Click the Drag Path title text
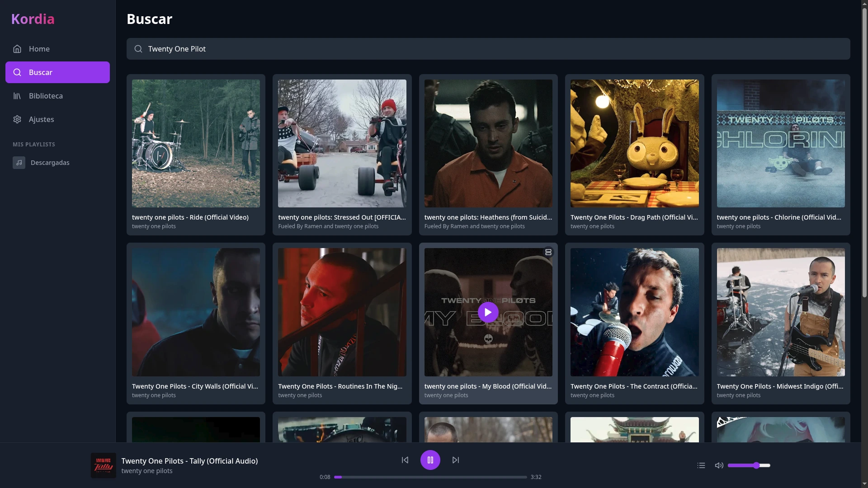This screenshot has height=488, width=868. (634, 217)
